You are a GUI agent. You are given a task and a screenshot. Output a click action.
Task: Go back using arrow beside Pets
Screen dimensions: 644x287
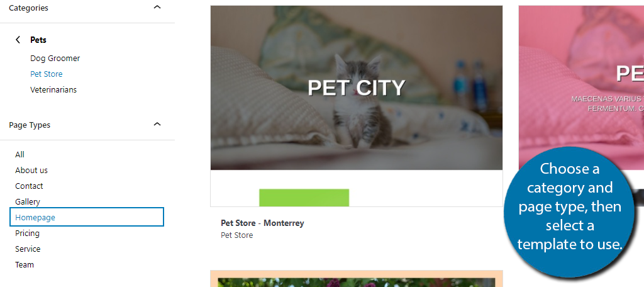coord(18,40)
